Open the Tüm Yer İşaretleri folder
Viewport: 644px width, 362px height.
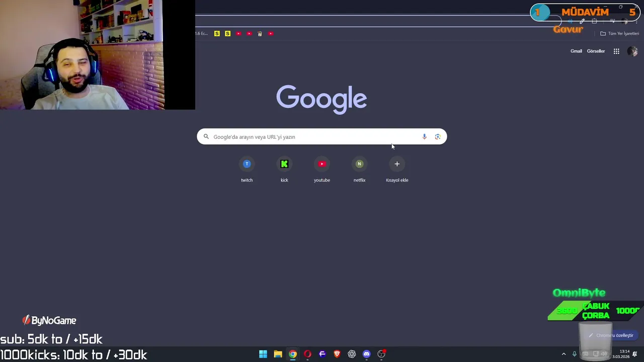pyautogui.click(x=619, y=34)
